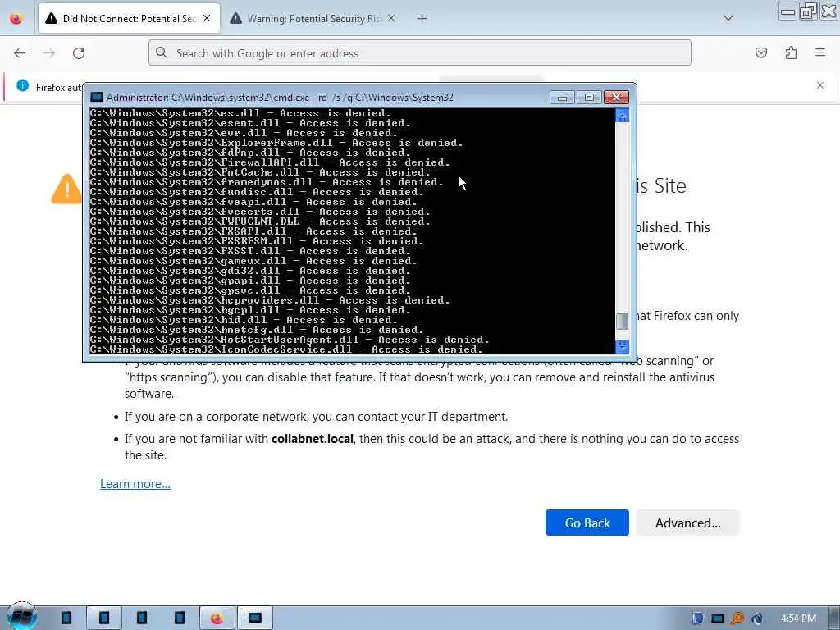Click the blue info icon in notification bar
This screenshot has width=840, height=630.
click(22, 85)
